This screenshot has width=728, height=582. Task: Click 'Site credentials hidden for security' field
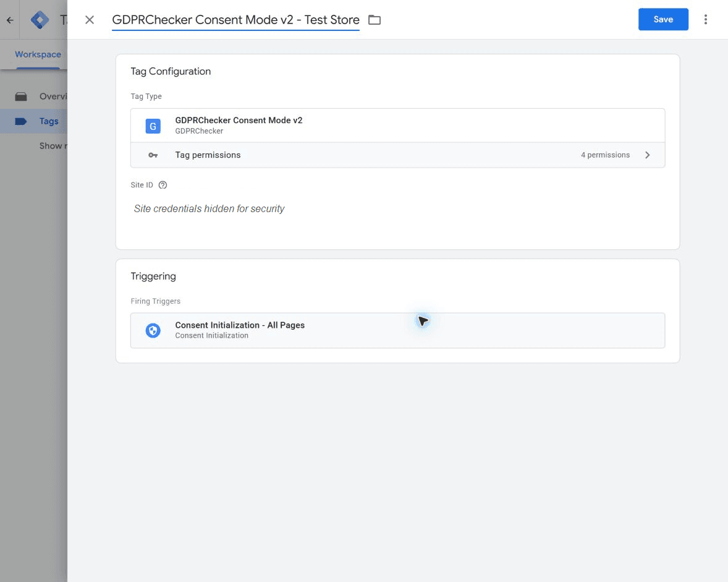(x=209, y=209)
